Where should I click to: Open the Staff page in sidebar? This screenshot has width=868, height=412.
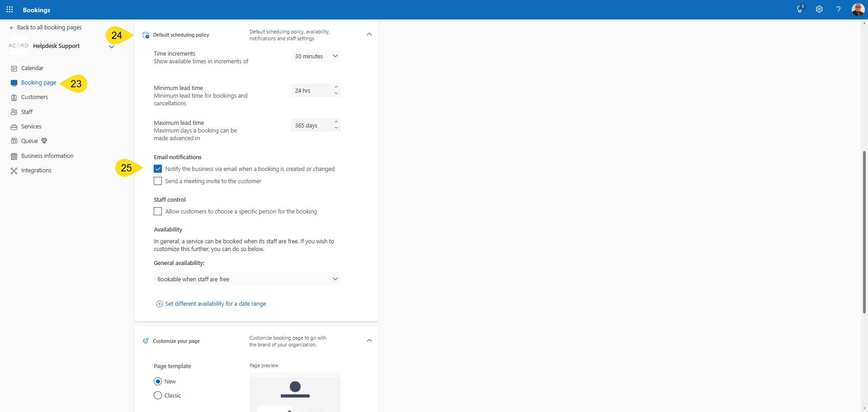point(27,112)
